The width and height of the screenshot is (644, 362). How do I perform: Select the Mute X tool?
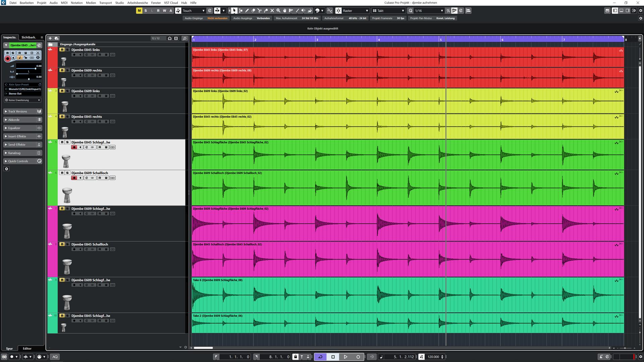(272, 11)
